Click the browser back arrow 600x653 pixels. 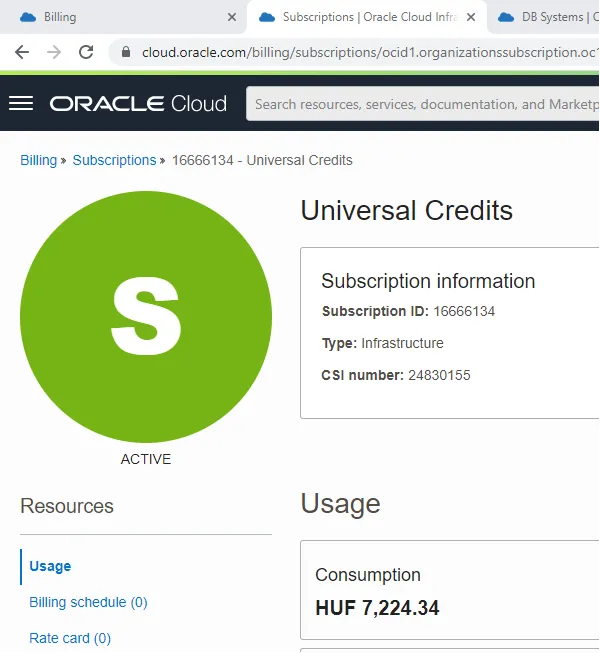tap(22, 52)
